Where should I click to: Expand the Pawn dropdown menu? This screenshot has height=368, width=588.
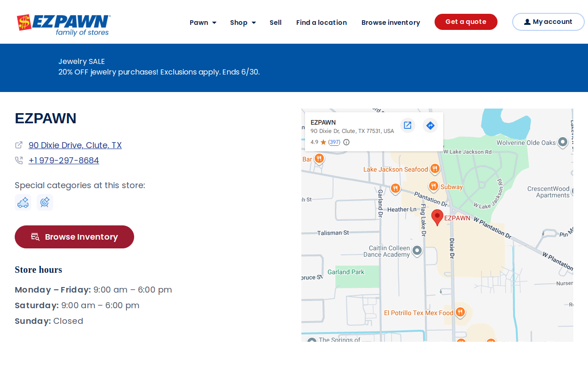[x=203, y=23]
